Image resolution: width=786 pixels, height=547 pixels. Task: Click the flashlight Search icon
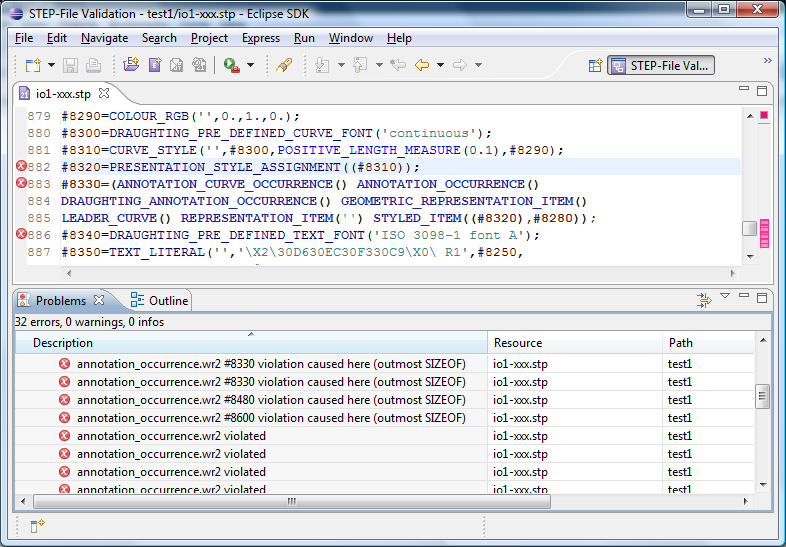click(x=284, y=65)
